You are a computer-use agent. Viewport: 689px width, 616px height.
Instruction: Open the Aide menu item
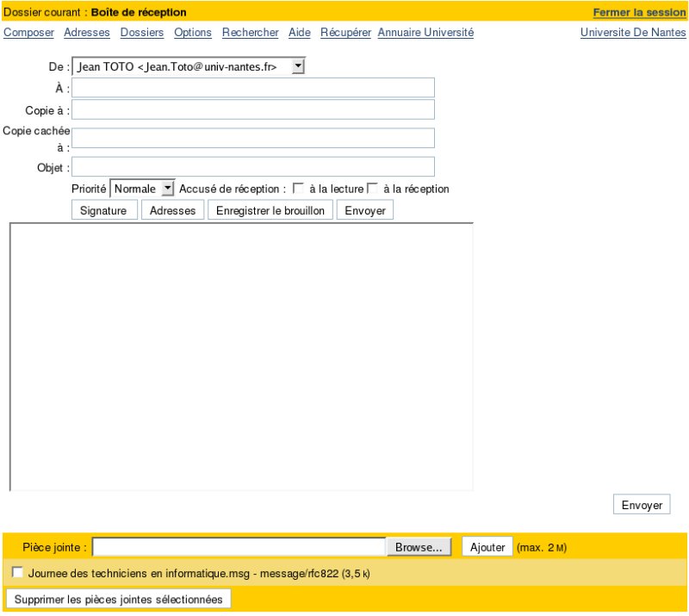[298, 32]
